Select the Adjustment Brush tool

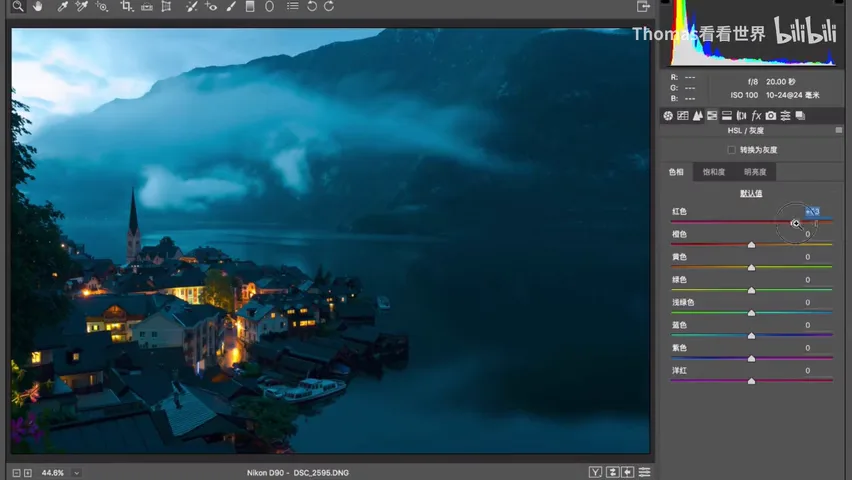[x=231, y=7]
